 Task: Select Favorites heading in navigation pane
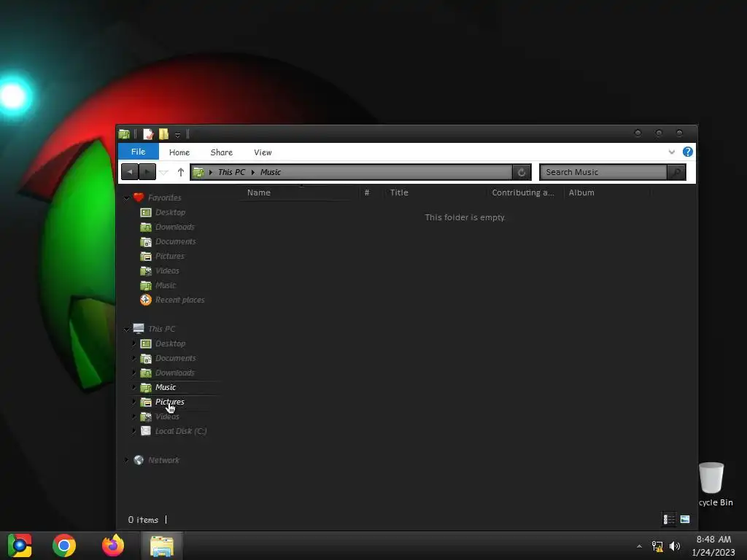[x=164, y=198]
